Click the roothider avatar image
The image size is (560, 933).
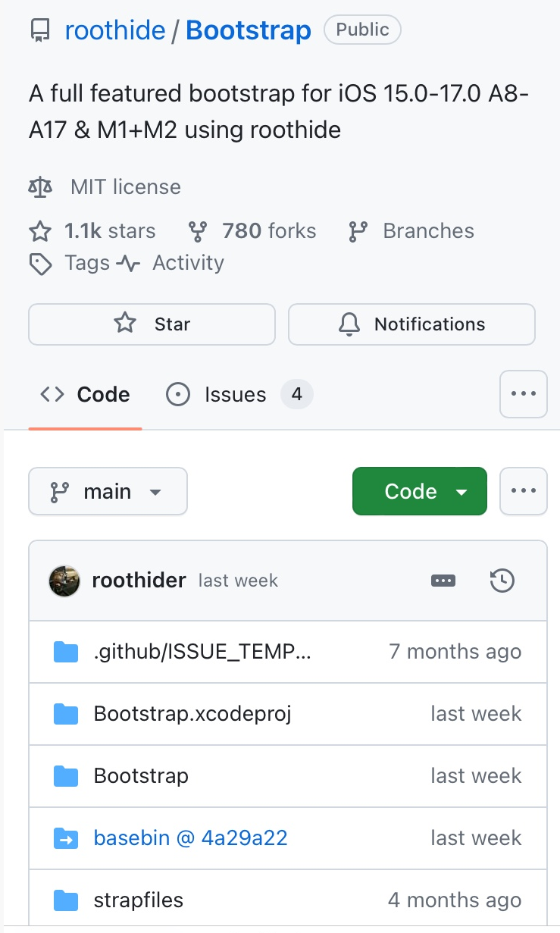click(64, 581)
